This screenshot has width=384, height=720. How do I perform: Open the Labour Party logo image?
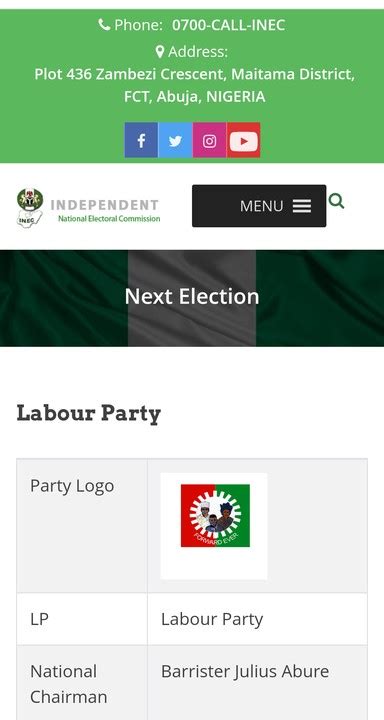click(x=214, y=526)
